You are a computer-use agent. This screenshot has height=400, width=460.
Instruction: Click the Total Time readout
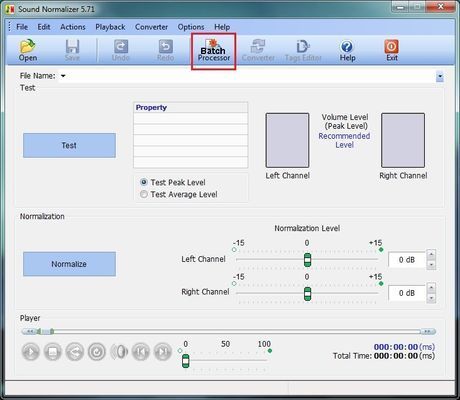[384, 356]
